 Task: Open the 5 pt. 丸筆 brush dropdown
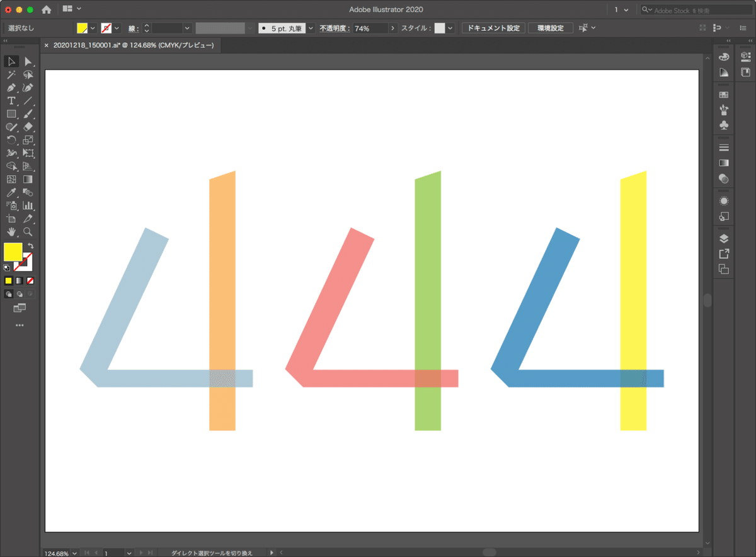(311, 28)
